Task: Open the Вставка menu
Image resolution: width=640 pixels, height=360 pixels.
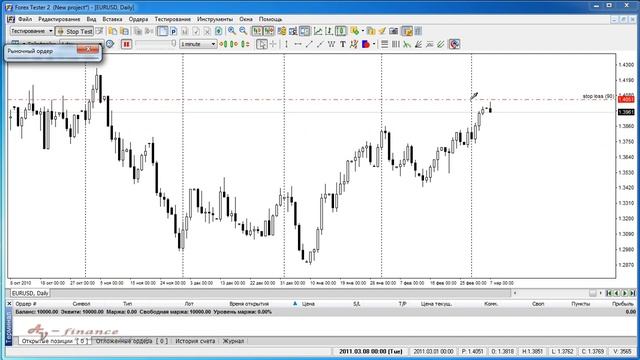Action: point(112,19)
